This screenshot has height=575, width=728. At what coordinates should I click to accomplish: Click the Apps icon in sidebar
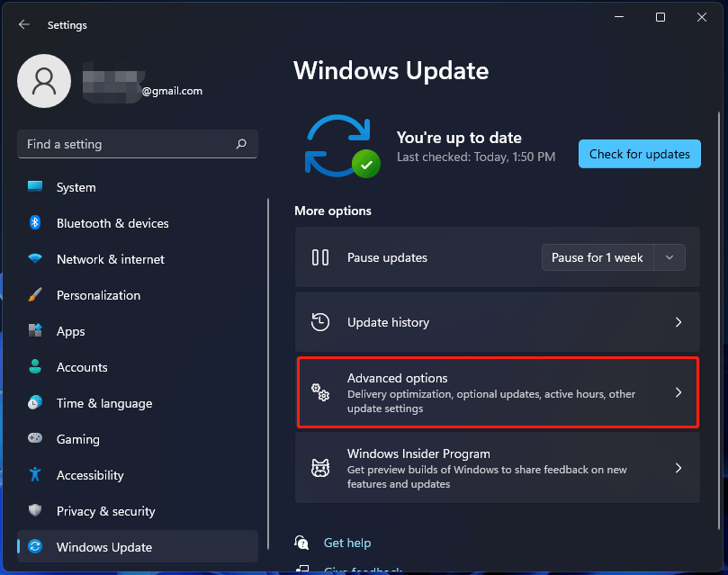pos(35,330)
